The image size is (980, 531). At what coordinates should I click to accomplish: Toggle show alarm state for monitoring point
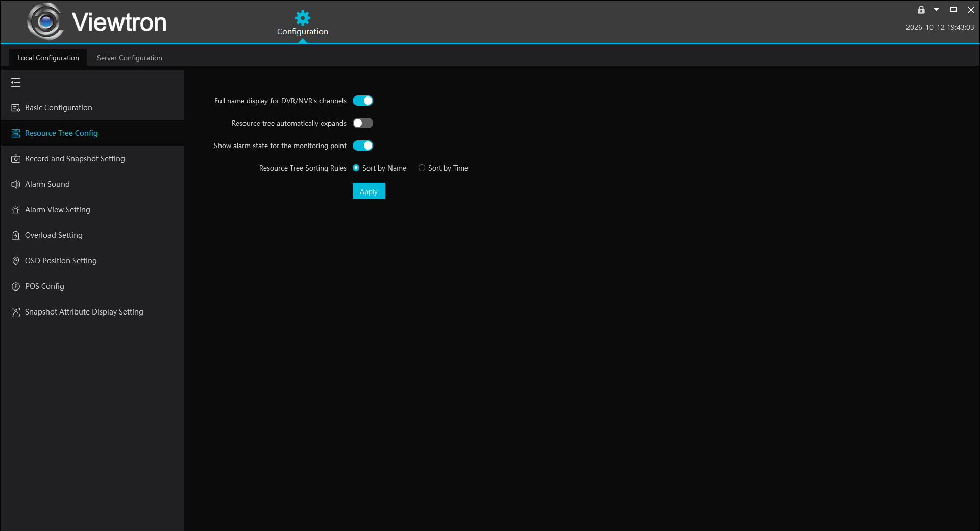pyautogui.click(x=363, y=146)
